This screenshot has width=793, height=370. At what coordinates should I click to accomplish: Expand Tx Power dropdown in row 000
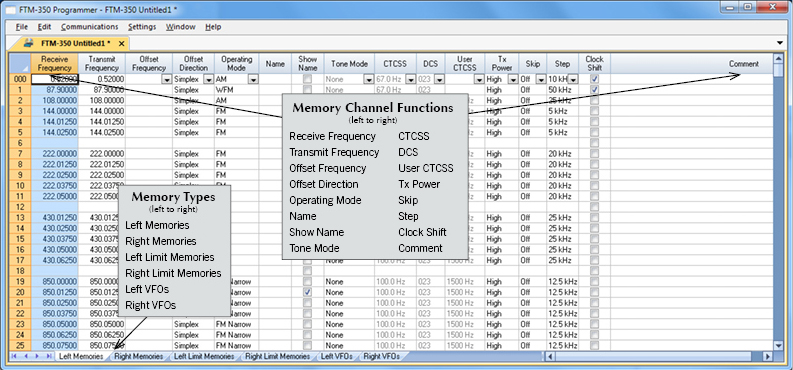click(x=513, y=79)
